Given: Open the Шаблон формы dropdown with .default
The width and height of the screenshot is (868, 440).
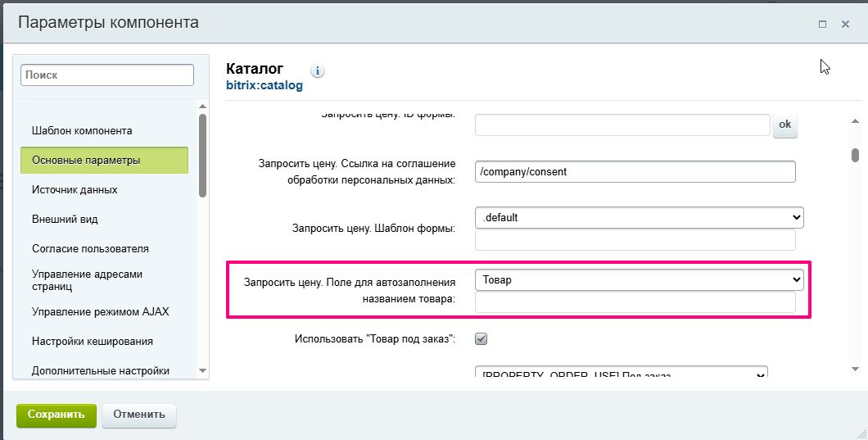Looking at the screenshot, I should point(639,218).
